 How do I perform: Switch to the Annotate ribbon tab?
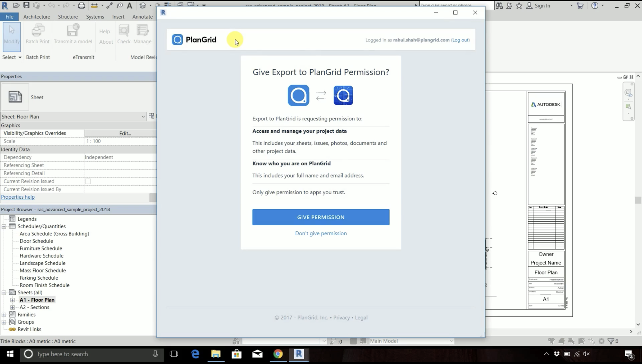tap(142, 17)
